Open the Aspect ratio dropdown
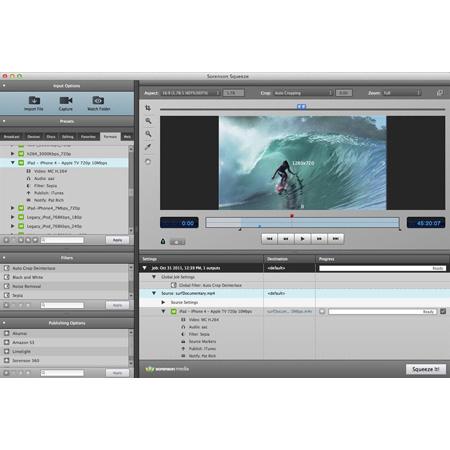 [190, 93]
